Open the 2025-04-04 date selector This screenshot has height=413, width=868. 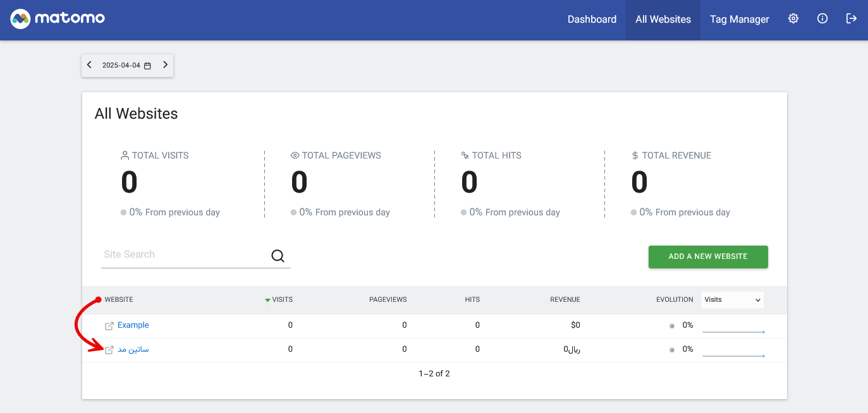tap(127, 65)
